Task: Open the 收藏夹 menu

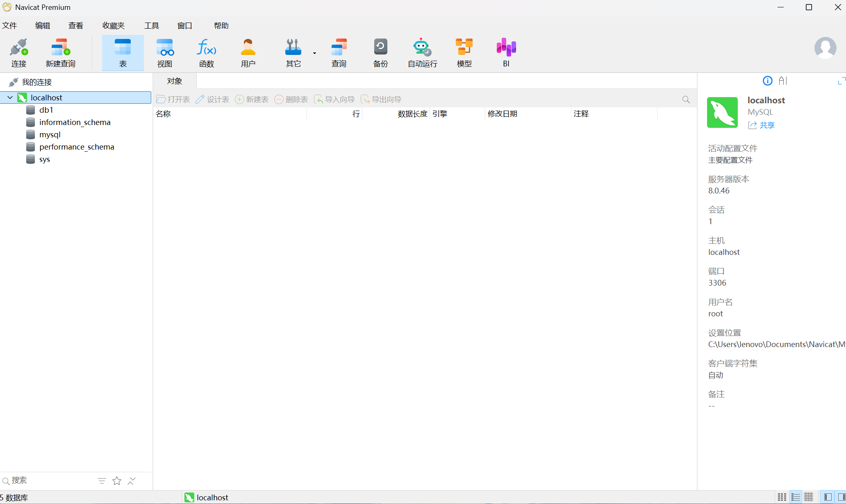Action: (114, 25)
